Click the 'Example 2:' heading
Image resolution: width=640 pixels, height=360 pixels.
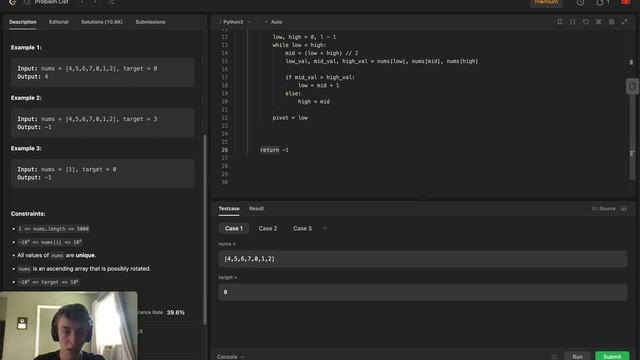pyautogui.click(x=26, y=98)
